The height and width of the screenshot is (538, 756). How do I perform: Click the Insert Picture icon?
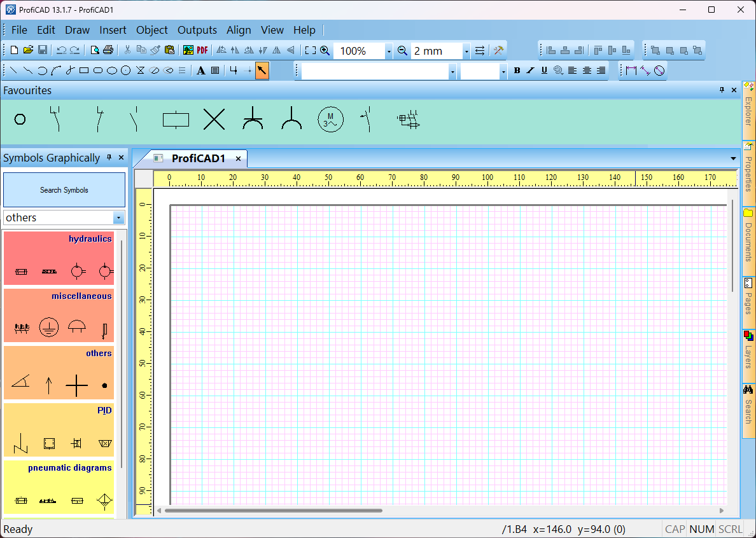[x=188, y=50]
